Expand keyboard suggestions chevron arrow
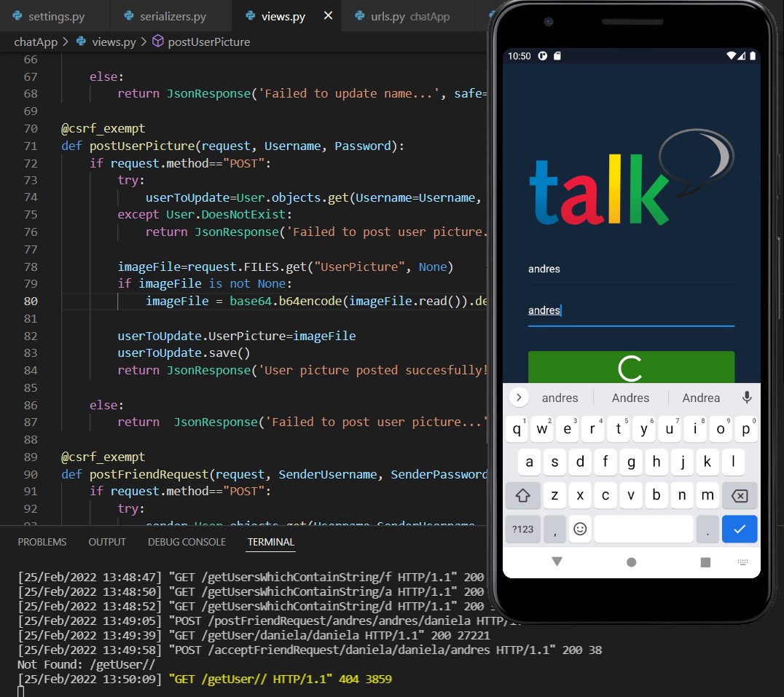Image resolution: width=784 pixels, height=697 pixels. (519, 398)
